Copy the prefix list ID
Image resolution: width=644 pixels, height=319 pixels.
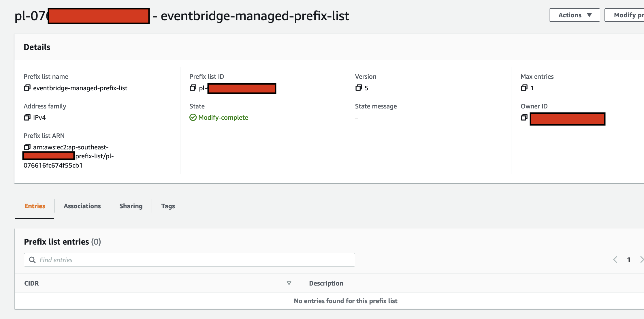193,88
